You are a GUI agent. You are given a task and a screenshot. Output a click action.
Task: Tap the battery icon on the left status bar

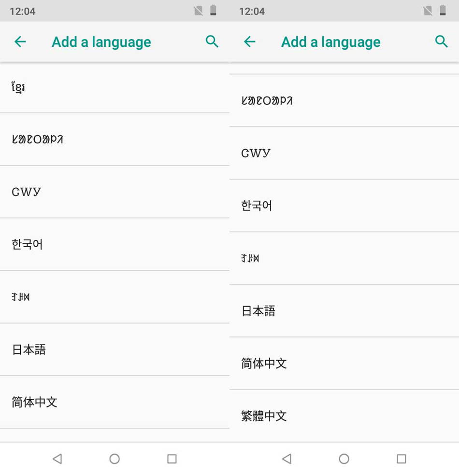tap(213, 10)
